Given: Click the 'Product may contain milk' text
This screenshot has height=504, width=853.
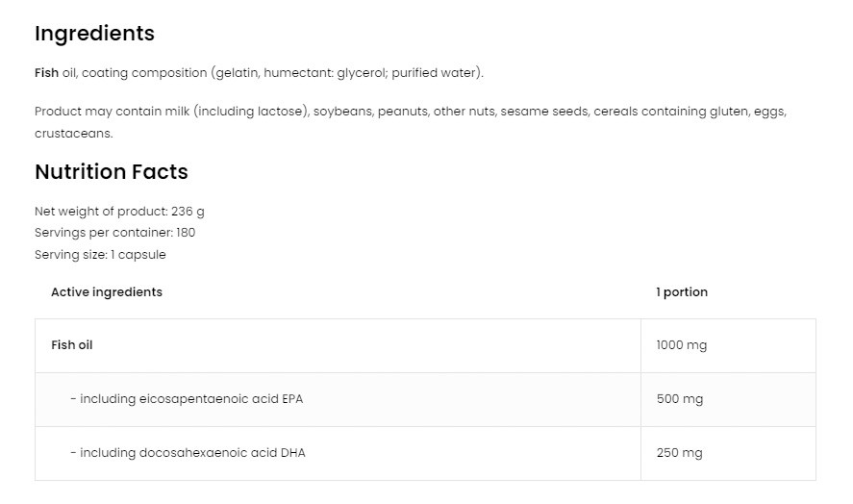Looking at the screenshot, I should point(112,112).
